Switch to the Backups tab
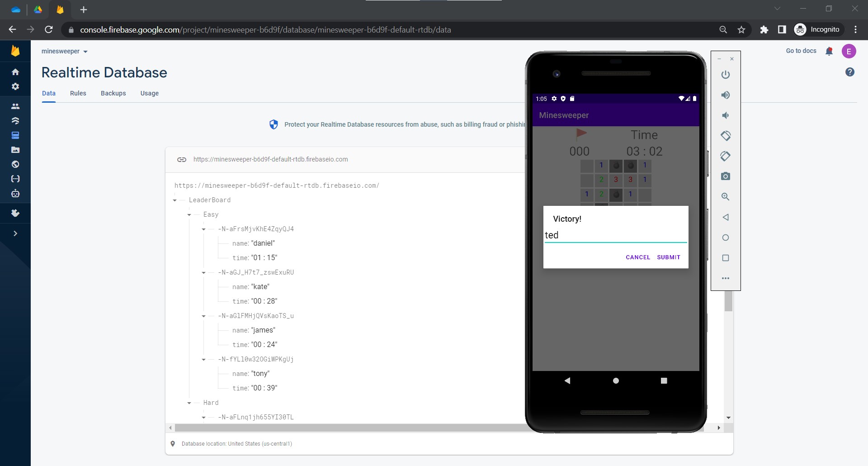The height and width of the screenshot is (466, 868). click(113, 93)
